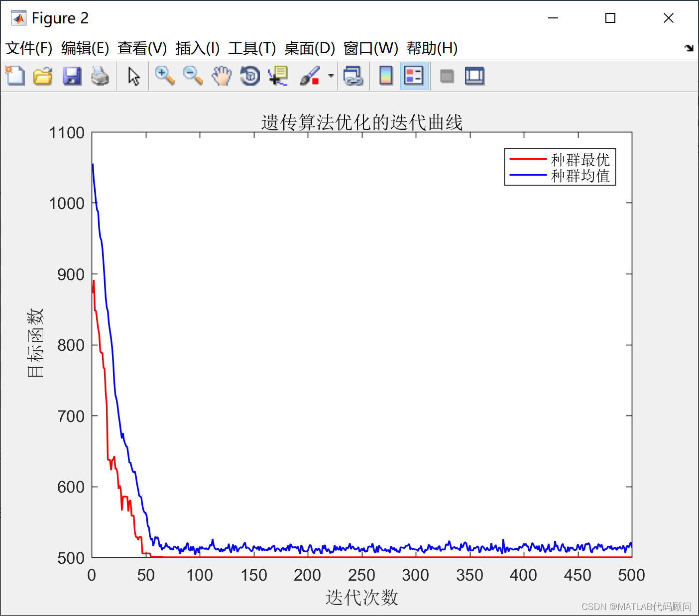Expand the Brush tool color dropdown arrow
The height and width of the screenshot is (616, 699).
pos(331,76)
